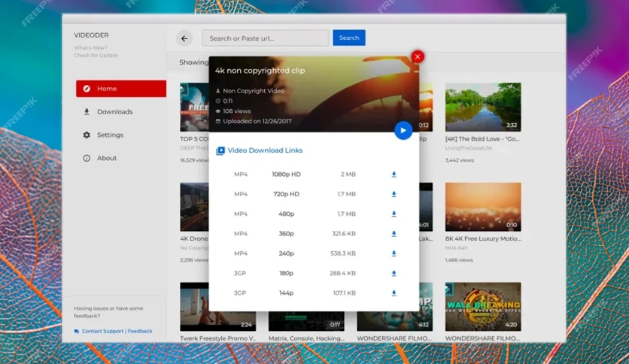629x364 pixels.
Task: Click the back arrow button
Action: pos(184,38)
